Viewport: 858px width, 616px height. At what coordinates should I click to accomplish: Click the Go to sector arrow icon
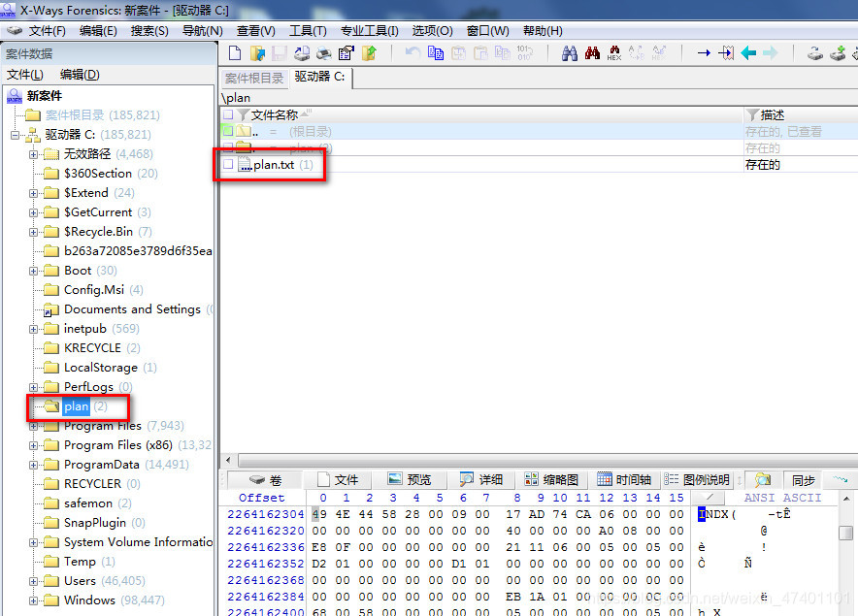(726, 53)
